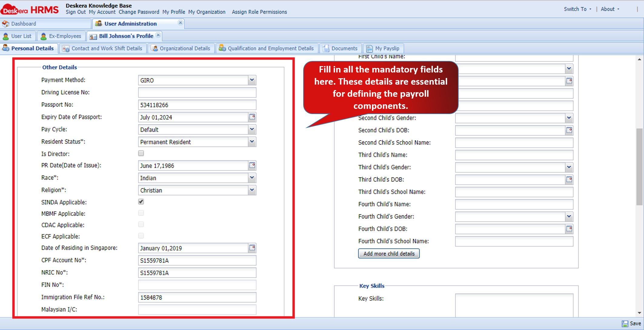Click the Dashboard tab icon
The width and height of the screenshot is (644, 330).
(x=6, y=24)
